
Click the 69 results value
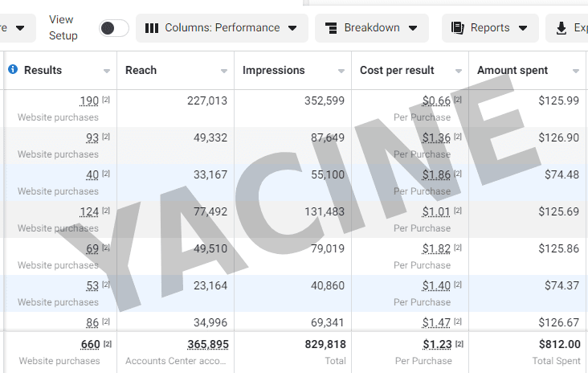[x=92, y=248]
